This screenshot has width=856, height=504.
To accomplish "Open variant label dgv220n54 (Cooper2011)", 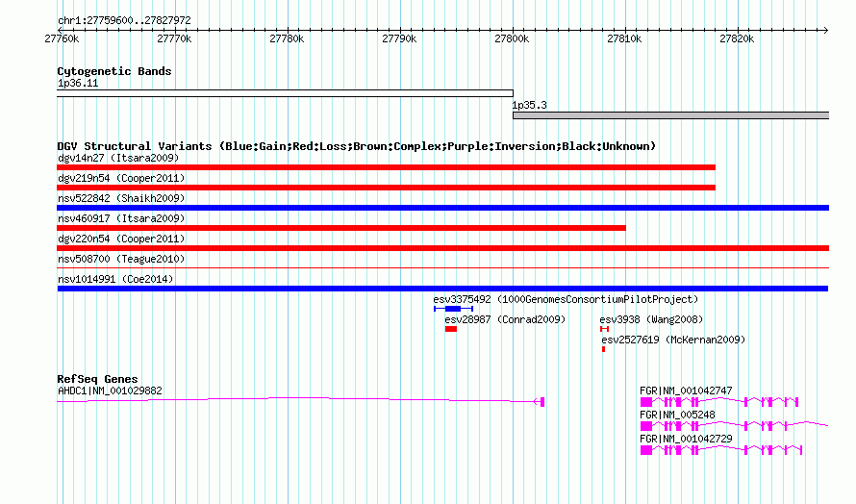I will point(121,239).
